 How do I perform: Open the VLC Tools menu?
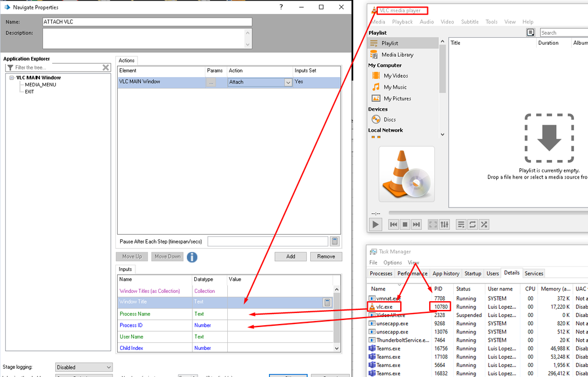click(491, 22)
